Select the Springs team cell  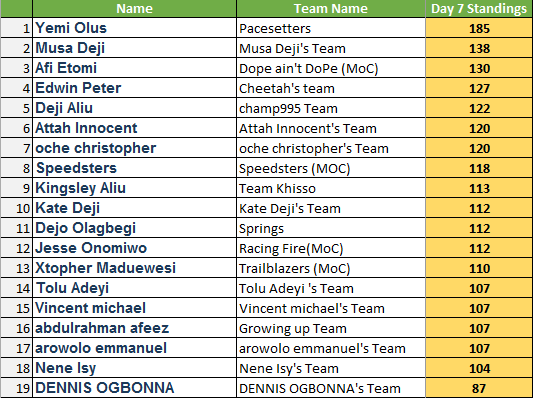331,228
